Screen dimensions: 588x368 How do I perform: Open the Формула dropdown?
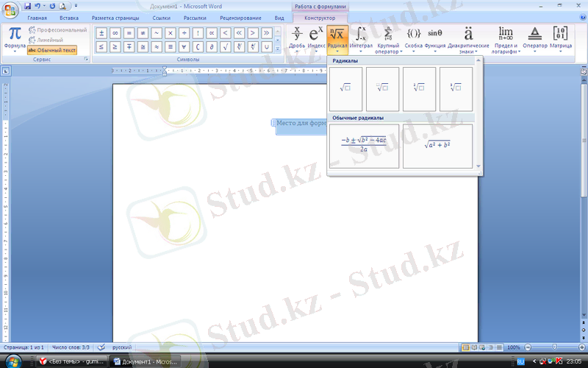point(15,39)
